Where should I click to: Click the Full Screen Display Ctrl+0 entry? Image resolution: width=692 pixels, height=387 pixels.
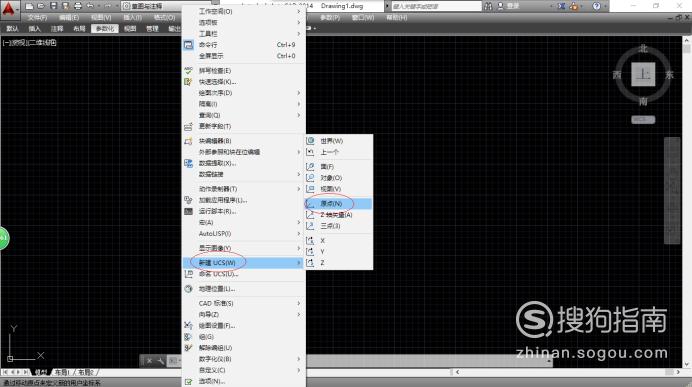coord(243,56)
